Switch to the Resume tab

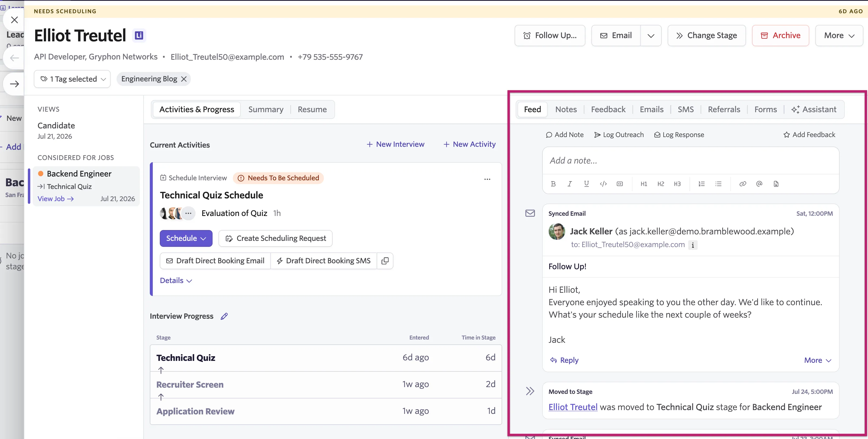point(312,109)
